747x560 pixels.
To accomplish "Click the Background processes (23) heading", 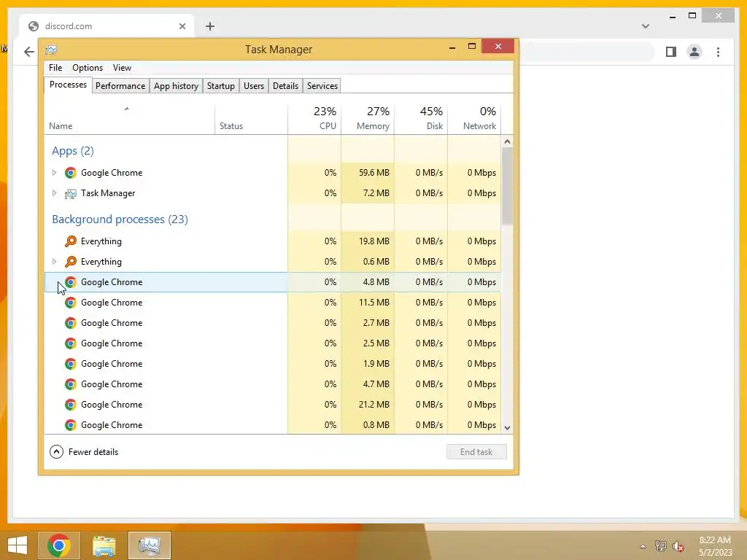I will coord(120,219).
